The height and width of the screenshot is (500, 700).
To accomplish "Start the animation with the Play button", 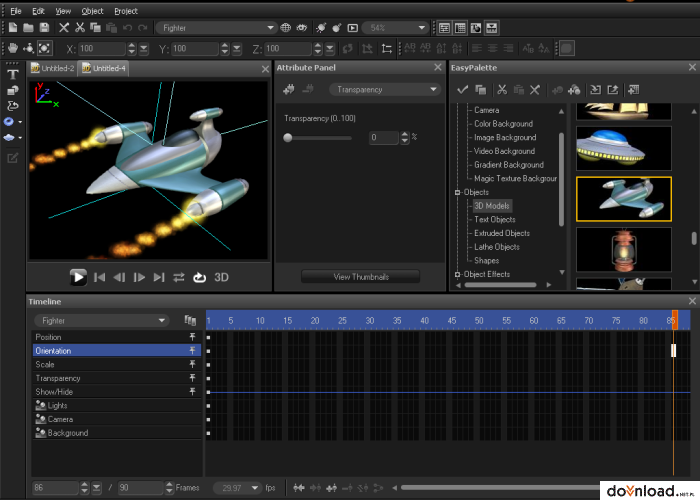I will coord(78,277).
